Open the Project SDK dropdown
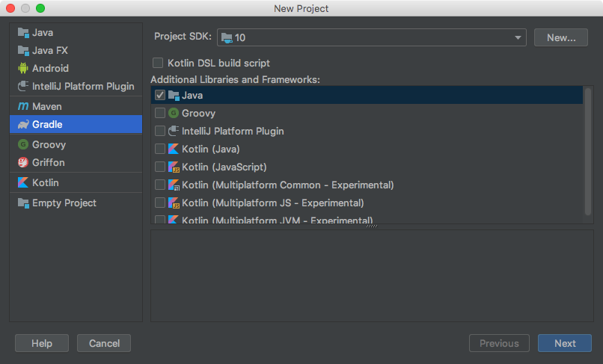603x364 pixels. click(x=372, y=37)
